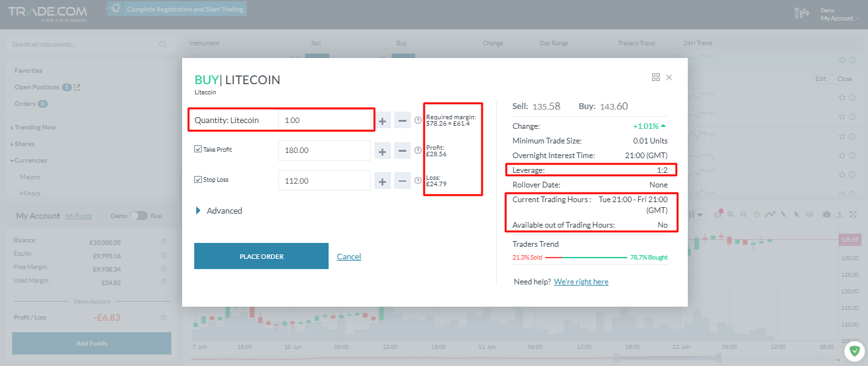868x366 pixels.
Task: Lower Take Profit value with minus button
Action: pyautogui.click(x=402, y=150)
